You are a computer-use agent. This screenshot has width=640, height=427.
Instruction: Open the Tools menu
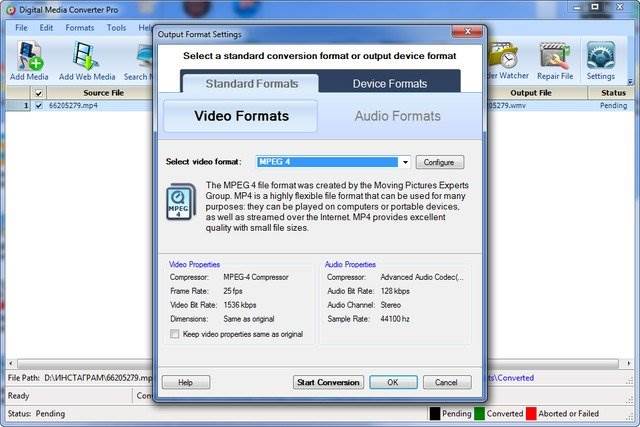(x=116, y=28)
